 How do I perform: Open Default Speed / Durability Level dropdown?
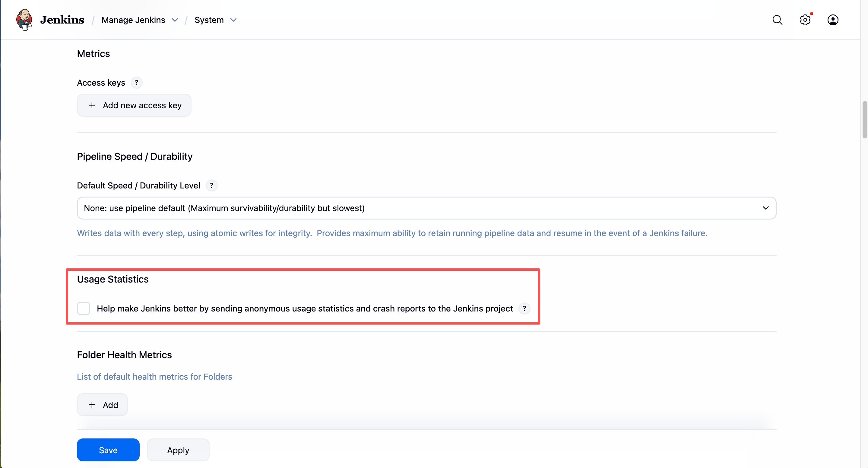[426, 208]
